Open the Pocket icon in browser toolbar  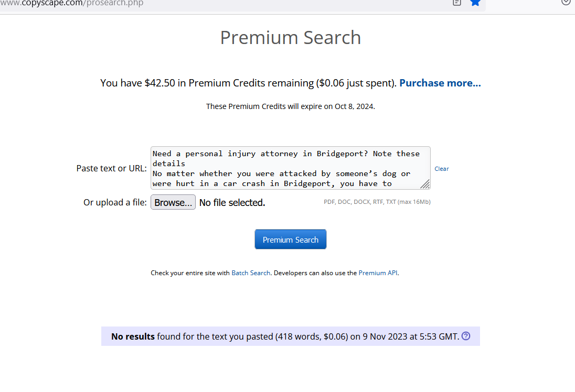click(x=566, y=2)
